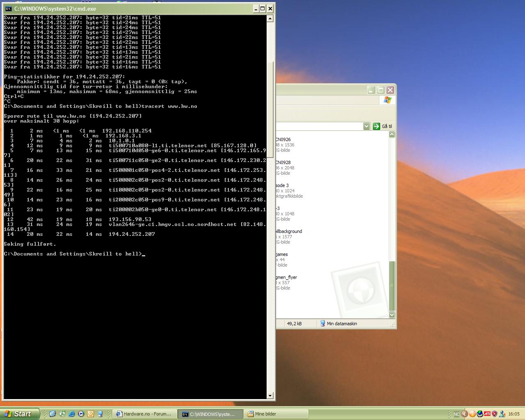Select the file ending in 'james'
525x420 pixels.
pos(282,260)
